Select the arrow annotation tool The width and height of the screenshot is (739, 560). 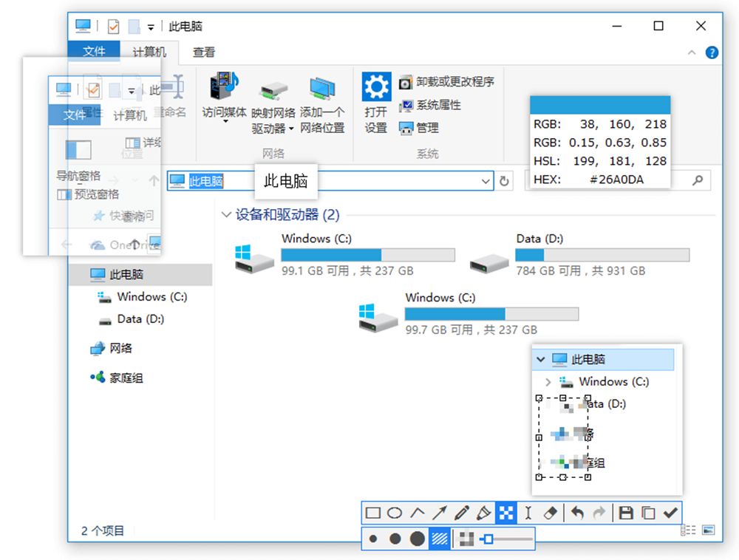(440, 512)
